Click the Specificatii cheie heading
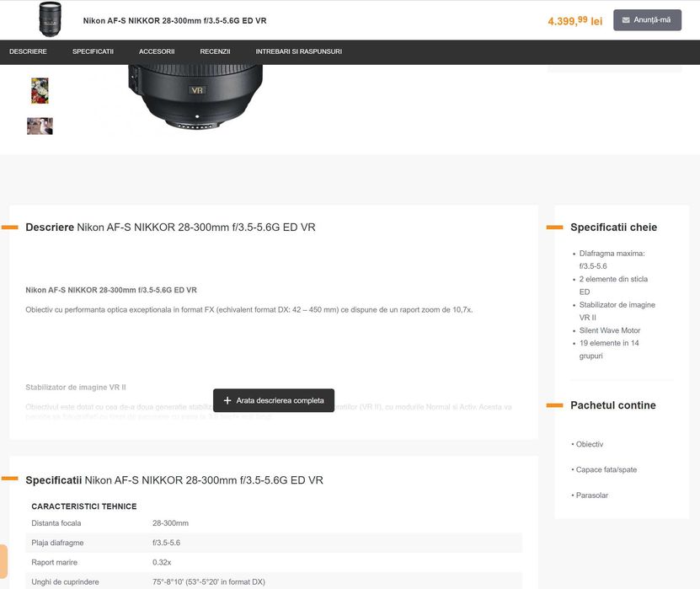Image resolution: width=700 pixels, height=589 pixels. point(613,228)
